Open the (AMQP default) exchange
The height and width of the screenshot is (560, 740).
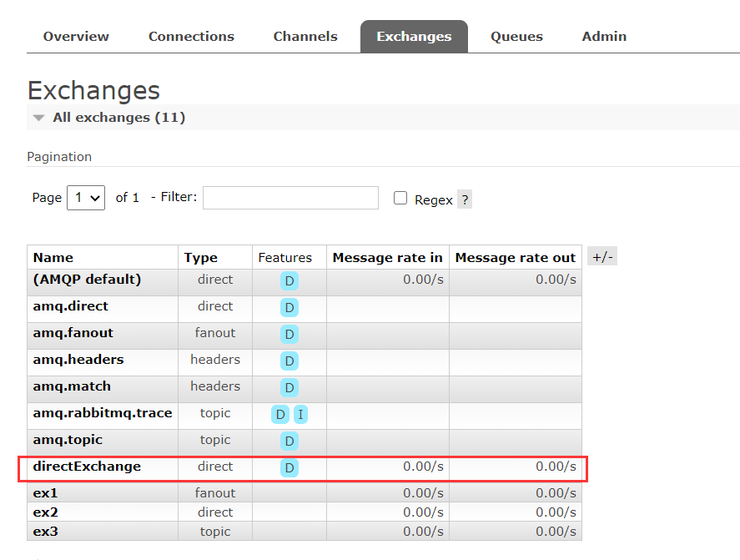tap(87, 280)
